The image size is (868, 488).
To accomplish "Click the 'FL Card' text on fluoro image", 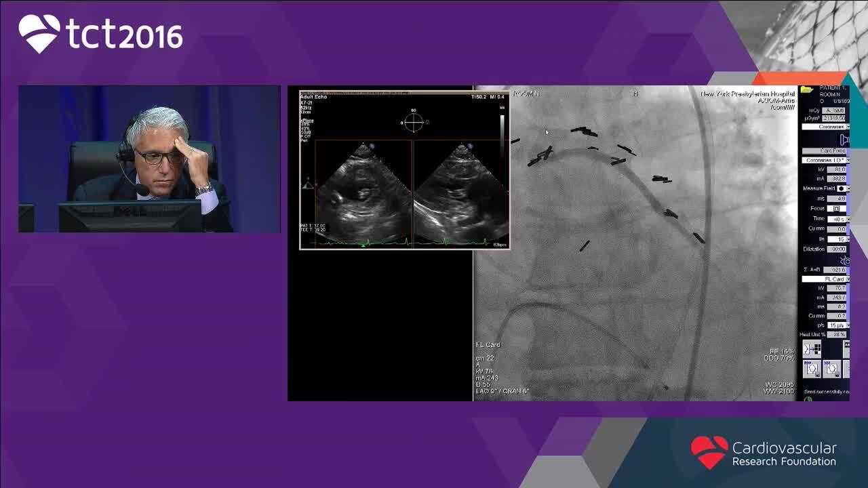I will [x=488, y=345].
